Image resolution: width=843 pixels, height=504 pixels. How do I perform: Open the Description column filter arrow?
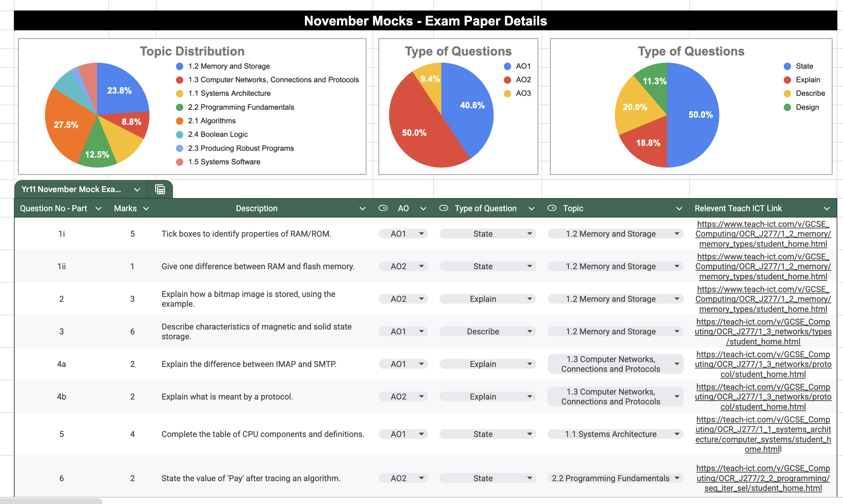coord(362,209)
